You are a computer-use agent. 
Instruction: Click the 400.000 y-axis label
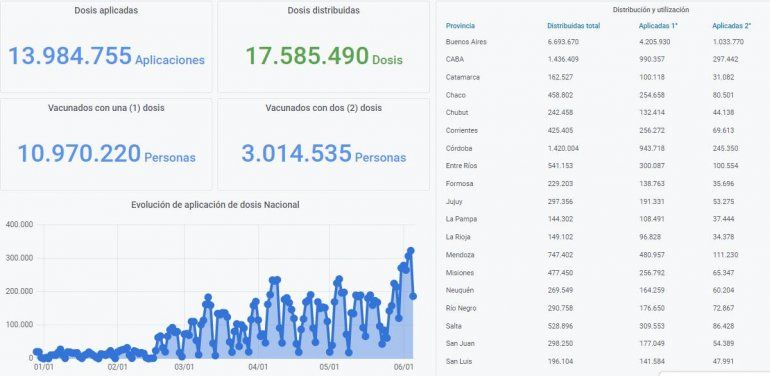coord(19,224)
